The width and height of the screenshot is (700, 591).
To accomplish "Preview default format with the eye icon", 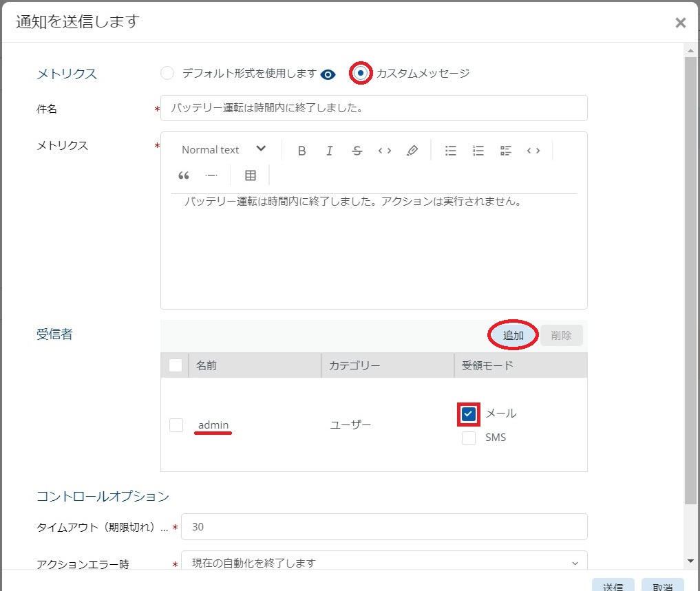I will tap(328, 74).
